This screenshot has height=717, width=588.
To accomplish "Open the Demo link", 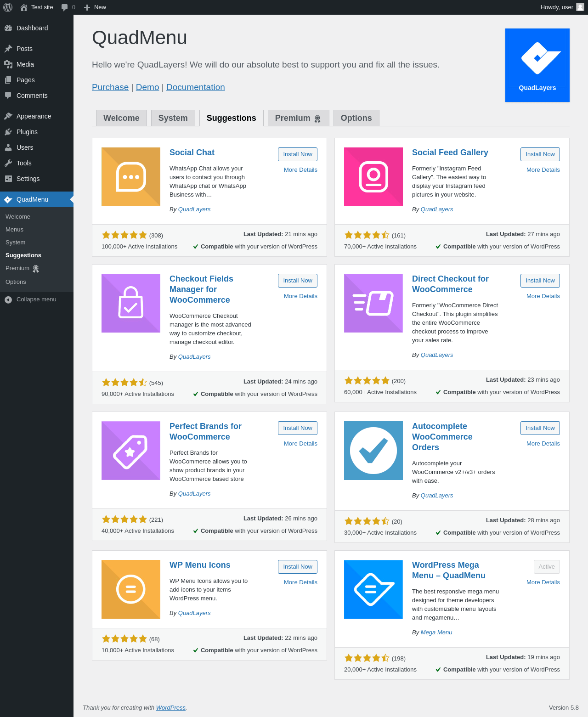I will [147, 87].
